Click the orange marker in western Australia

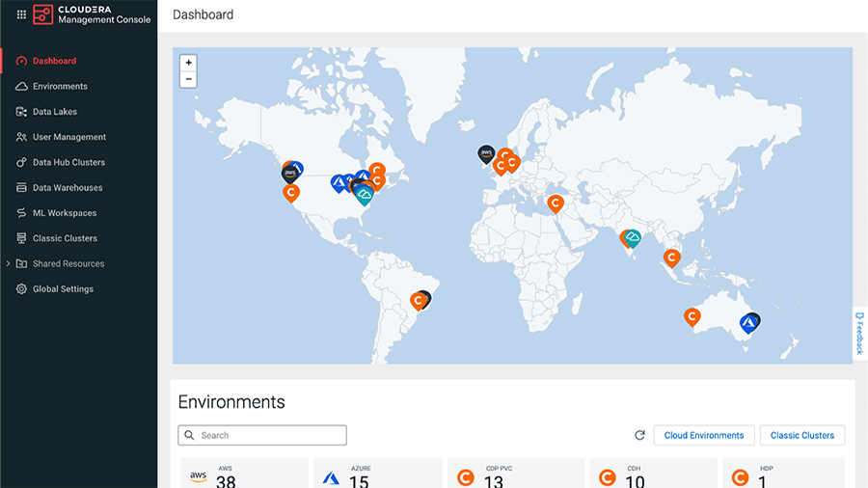[692, 317]
